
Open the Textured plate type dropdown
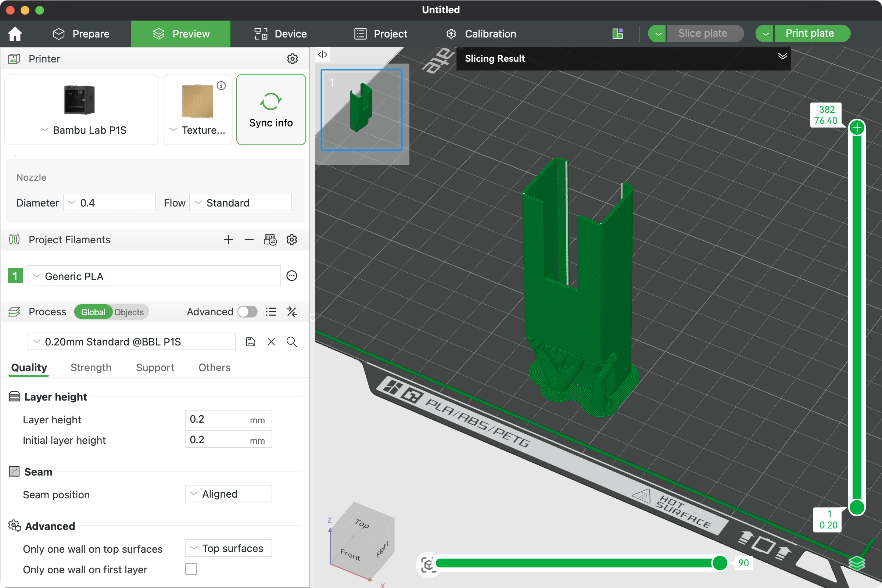198,130
